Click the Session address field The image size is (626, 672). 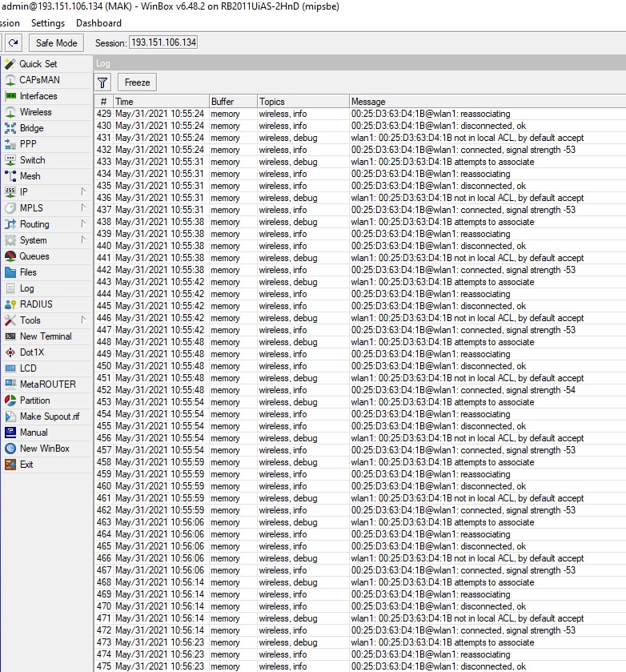(x=163, y=42)
